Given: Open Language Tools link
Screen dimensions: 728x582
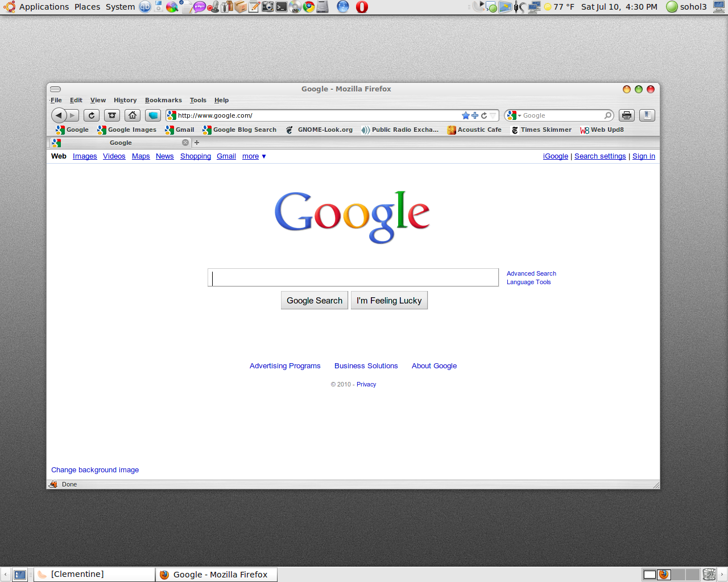Looking at the screenshot, I should click(x=529, y=282).
